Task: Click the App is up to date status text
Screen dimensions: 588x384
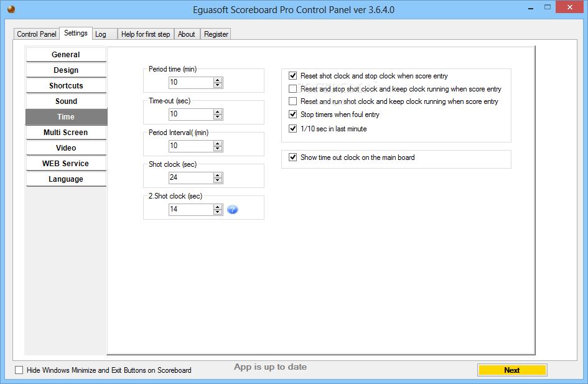Action: 271,367
